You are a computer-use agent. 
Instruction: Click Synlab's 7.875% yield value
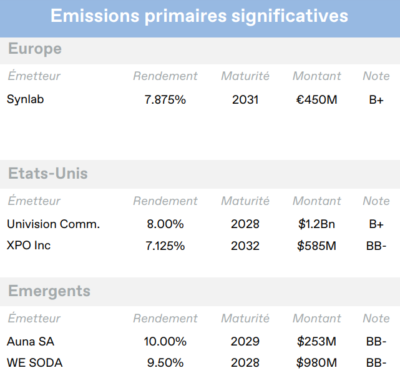click(165, 100)
